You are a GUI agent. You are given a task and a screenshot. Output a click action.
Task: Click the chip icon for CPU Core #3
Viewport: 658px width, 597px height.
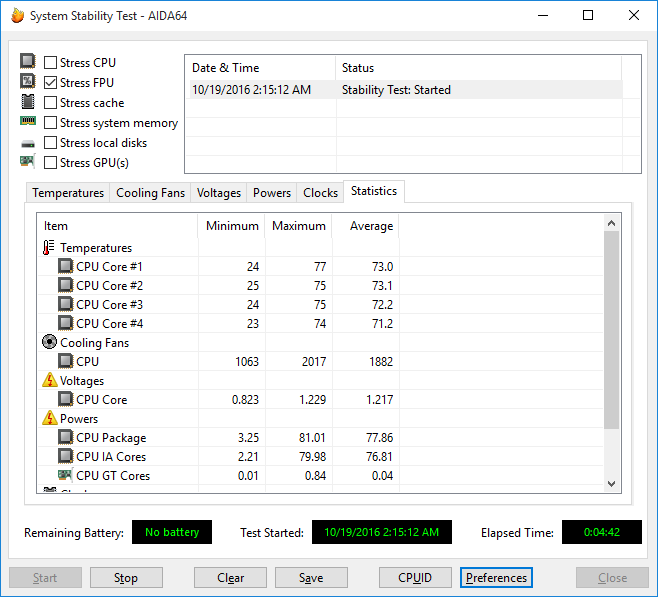(65, 304)
